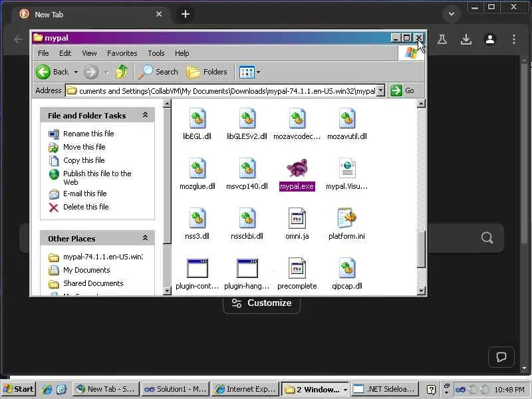Select the omni.ja file icon
The width and height of the screenshot is (532, 399).
pos(297,218)
